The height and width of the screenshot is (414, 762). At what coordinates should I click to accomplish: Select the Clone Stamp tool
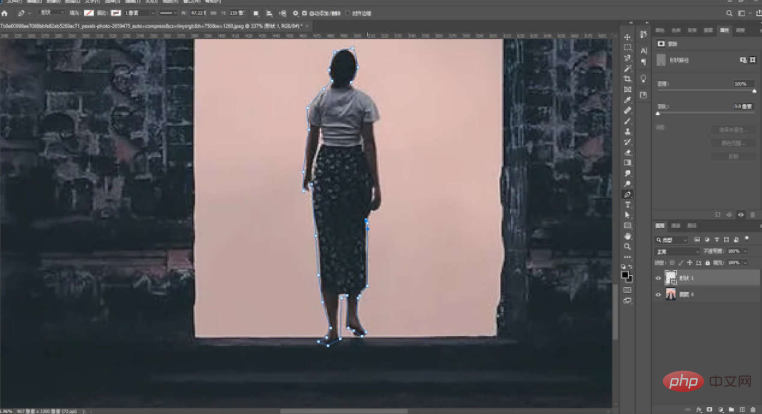(x=627, y=132)
